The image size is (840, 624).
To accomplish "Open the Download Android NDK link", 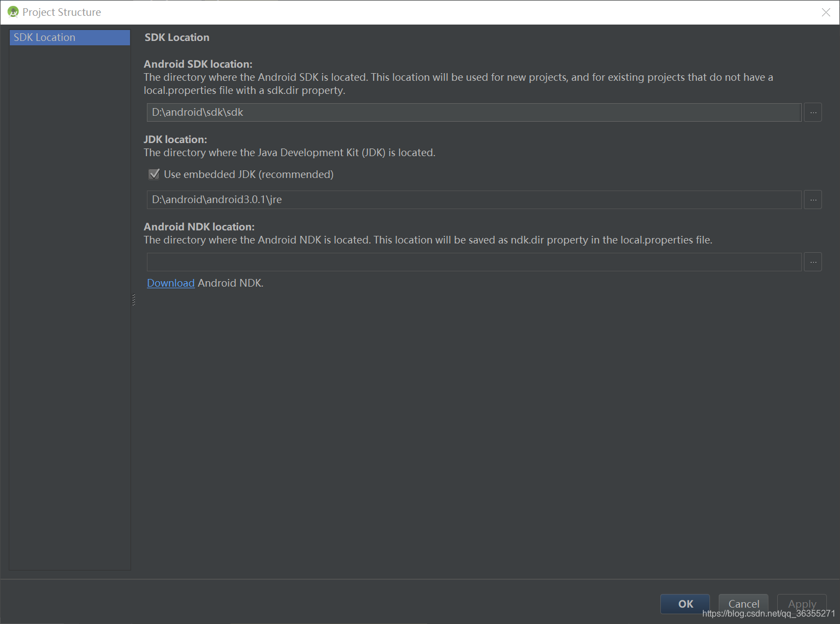I will 170,283.
